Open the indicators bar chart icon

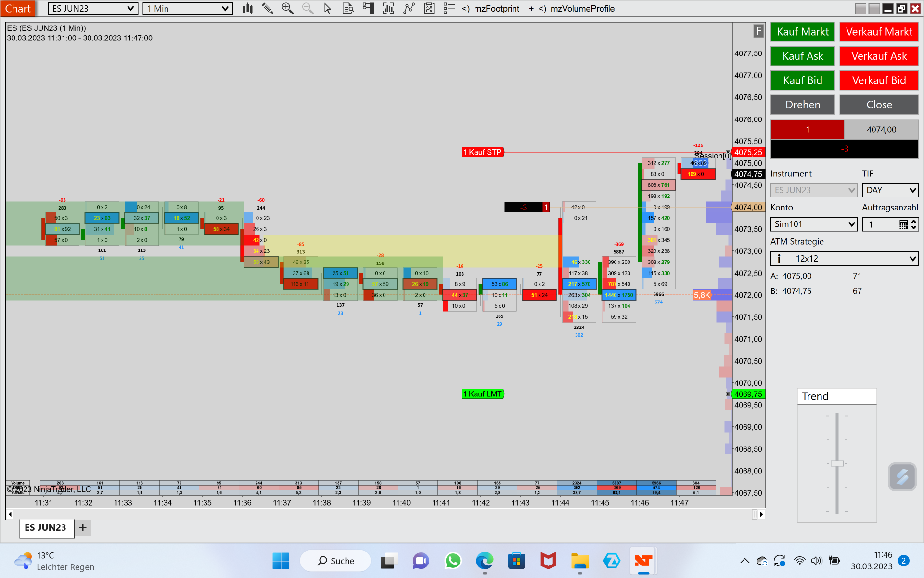pos(388,9)
